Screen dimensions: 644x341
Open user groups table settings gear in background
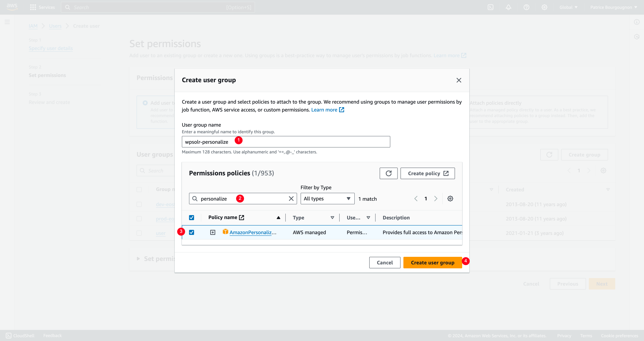(x=603, y=171)
